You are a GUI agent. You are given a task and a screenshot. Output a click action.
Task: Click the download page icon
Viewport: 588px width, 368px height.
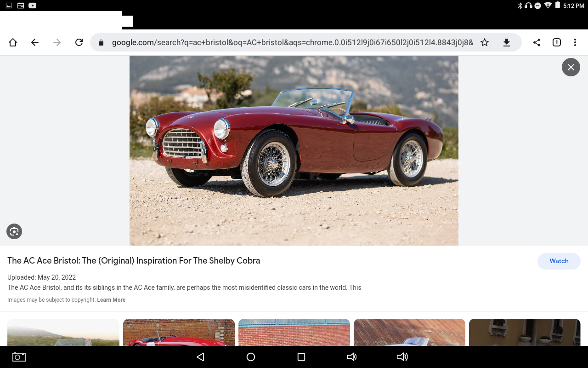tap(507, 42)
